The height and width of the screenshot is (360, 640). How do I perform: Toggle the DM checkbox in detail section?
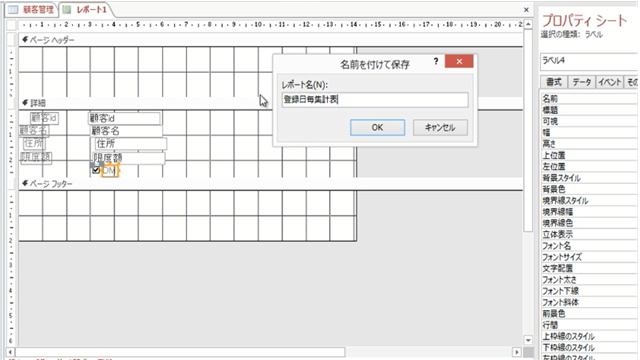click(x=96, y=170)
